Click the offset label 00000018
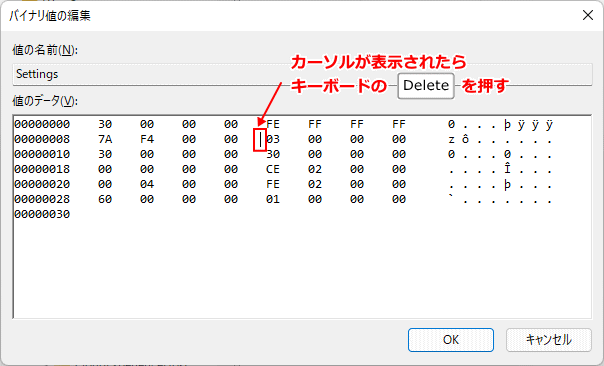 click(42, 169)
